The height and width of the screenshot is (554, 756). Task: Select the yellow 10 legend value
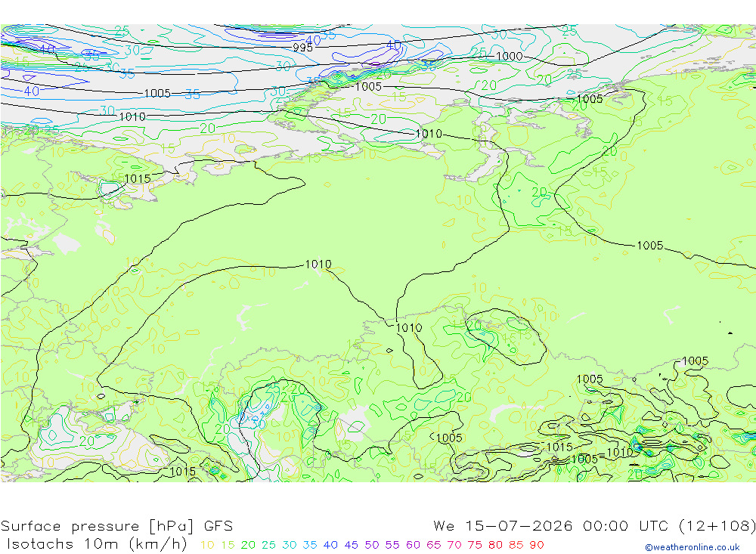[x=207, y=545]
